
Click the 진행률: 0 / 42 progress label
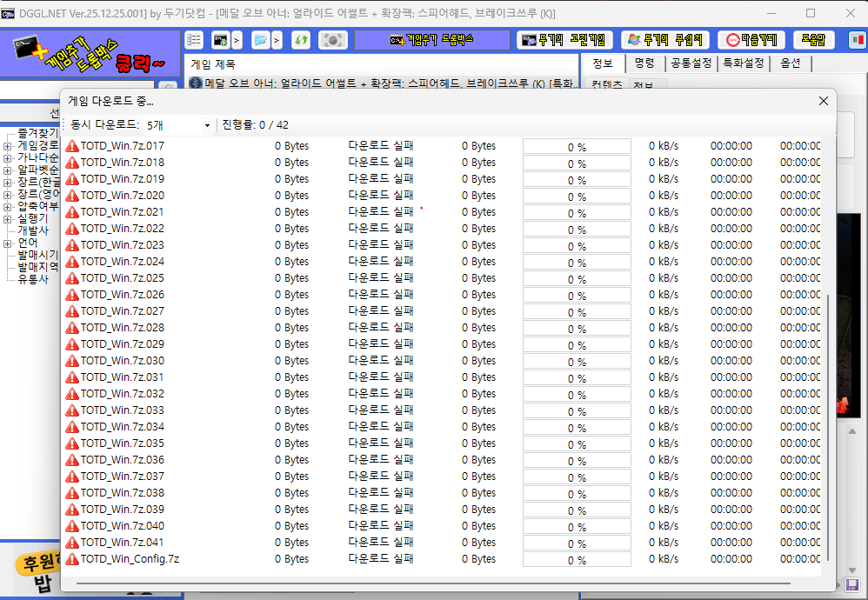(x=255, y=125)
